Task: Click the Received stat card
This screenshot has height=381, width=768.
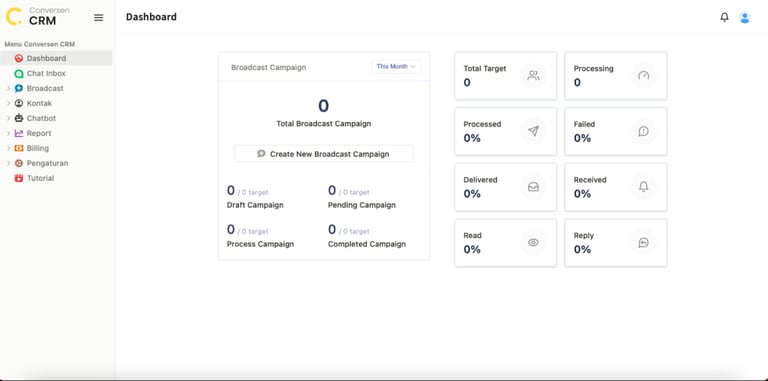Action: [x=616, y=187]
